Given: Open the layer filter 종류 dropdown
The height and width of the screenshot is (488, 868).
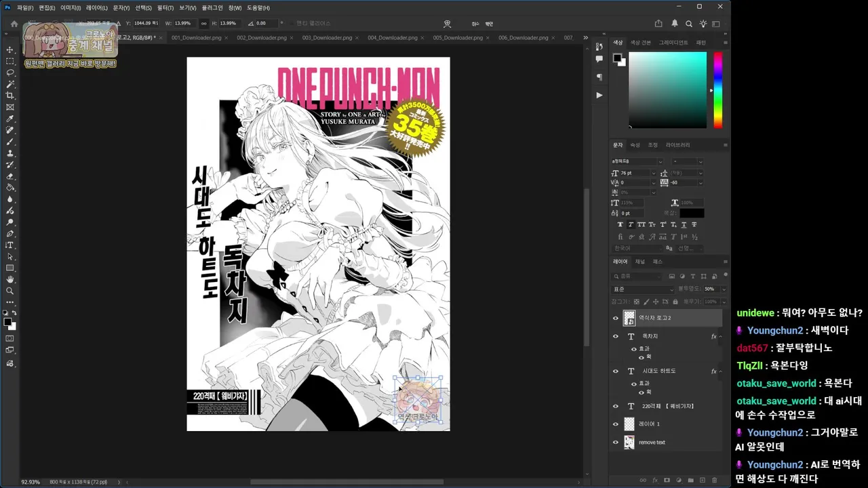Looking at the screenshot, I should (x=637, y=277).
